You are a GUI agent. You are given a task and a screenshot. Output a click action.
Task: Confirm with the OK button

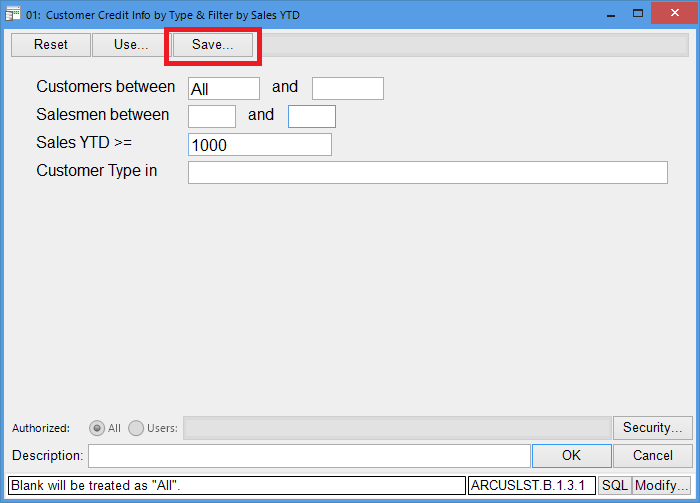coord(571,456)
